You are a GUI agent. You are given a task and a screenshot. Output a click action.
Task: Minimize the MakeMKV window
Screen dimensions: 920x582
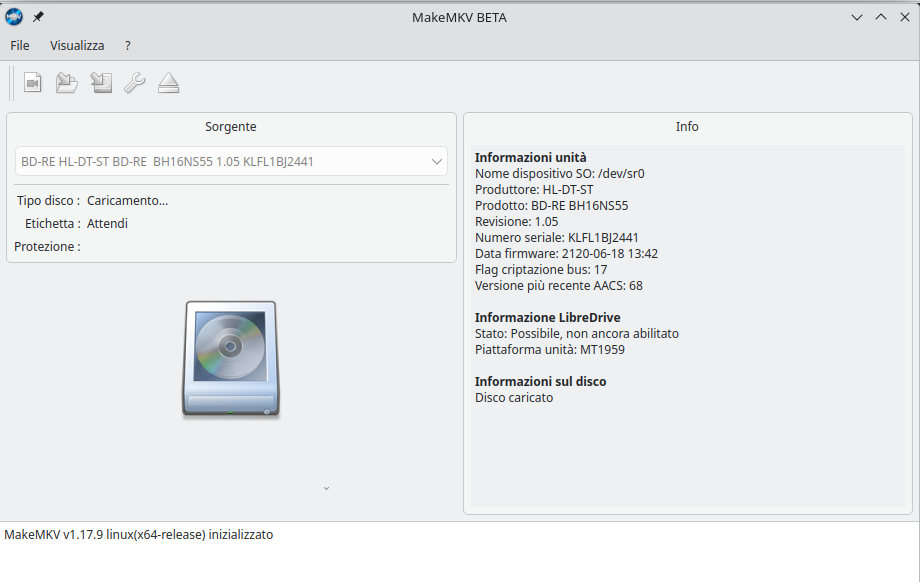tap(857, 18)
